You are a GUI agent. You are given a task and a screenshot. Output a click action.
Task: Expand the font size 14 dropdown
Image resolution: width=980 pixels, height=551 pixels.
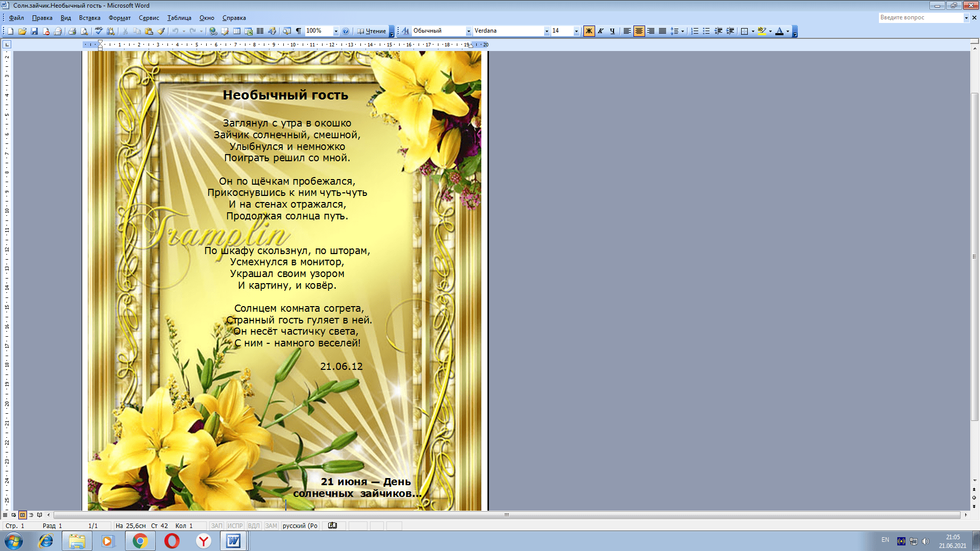[x=577, y=31]
